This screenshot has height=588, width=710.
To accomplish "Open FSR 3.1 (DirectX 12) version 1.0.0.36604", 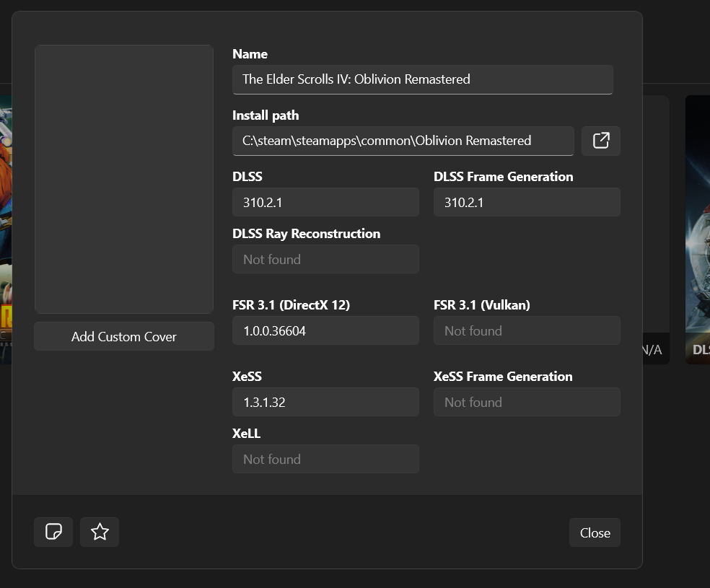I will (x=325, y=331).
